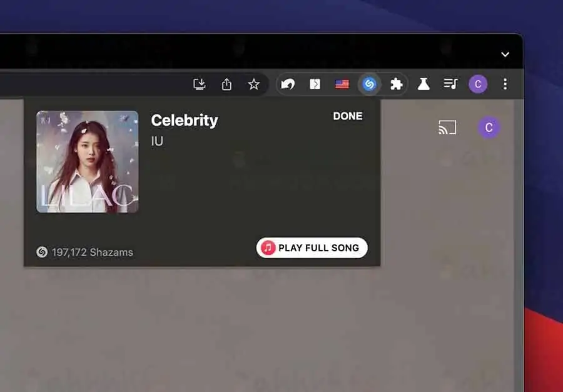Click the US flag VPN extension icon
Screen dimensions: 563x392
click(342, 84)
